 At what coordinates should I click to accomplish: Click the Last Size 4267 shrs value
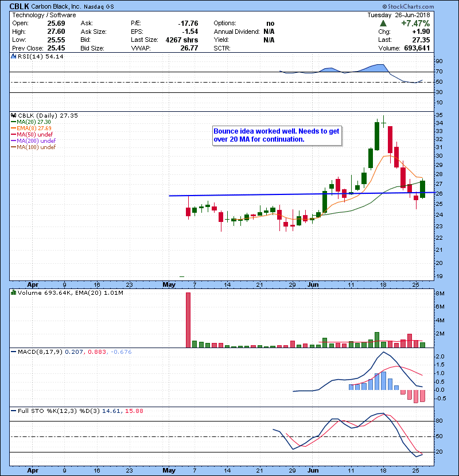click(x=182, y=40)
